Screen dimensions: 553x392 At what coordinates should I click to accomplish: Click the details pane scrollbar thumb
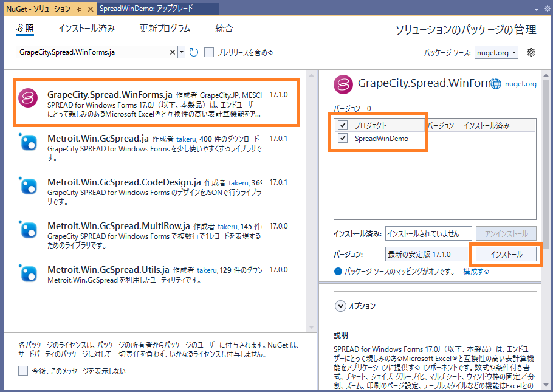(x=546, y=164)
